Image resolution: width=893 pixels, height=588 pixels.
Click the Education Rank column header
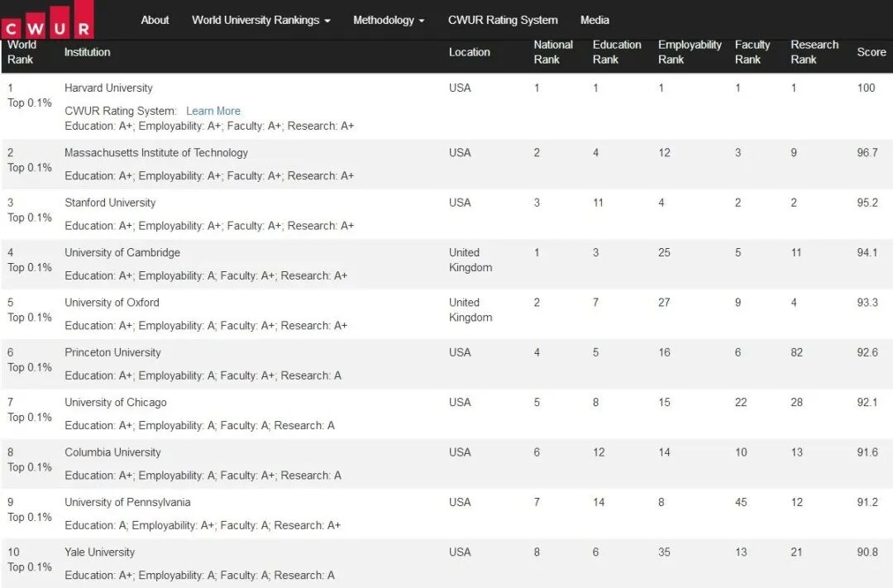coord(617,52)
